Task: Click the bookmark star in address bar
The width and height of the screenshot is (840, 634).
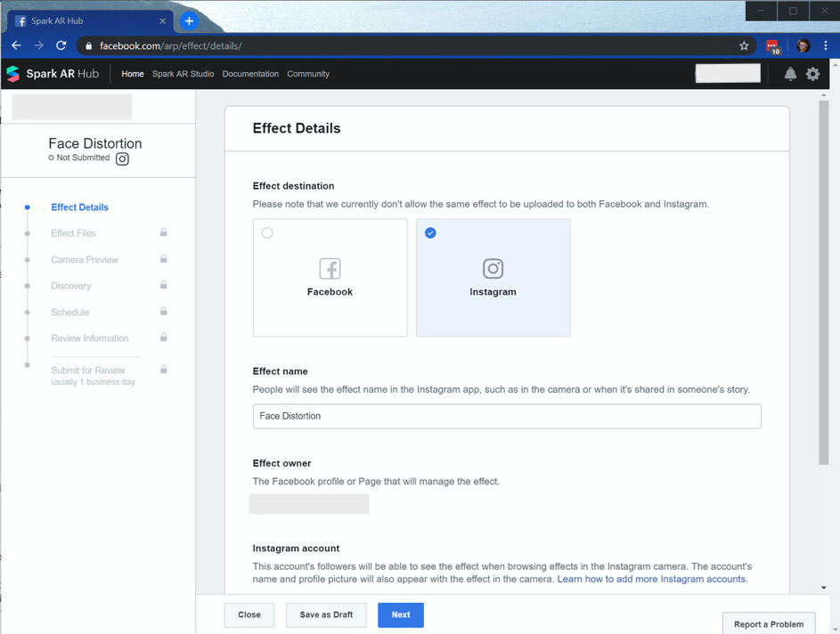Action: (744, 46)
